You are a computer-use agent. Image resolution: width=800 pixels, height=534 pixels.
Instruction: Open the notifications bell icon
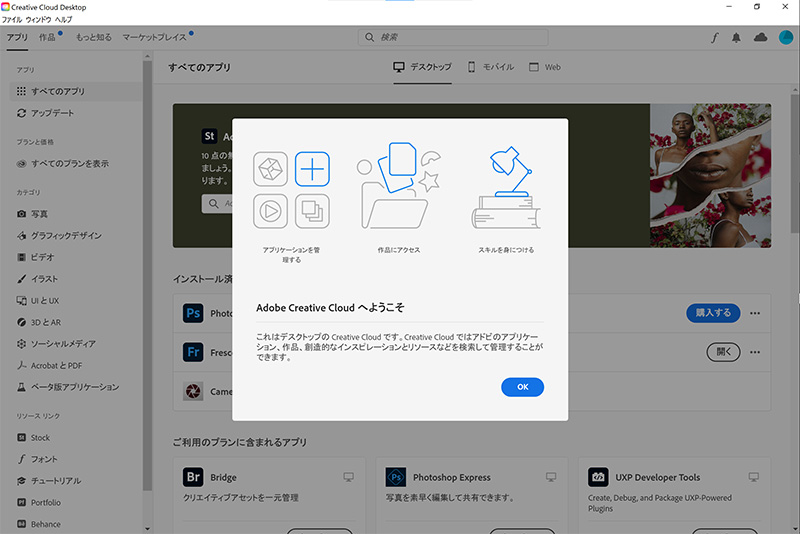(737, 37)
